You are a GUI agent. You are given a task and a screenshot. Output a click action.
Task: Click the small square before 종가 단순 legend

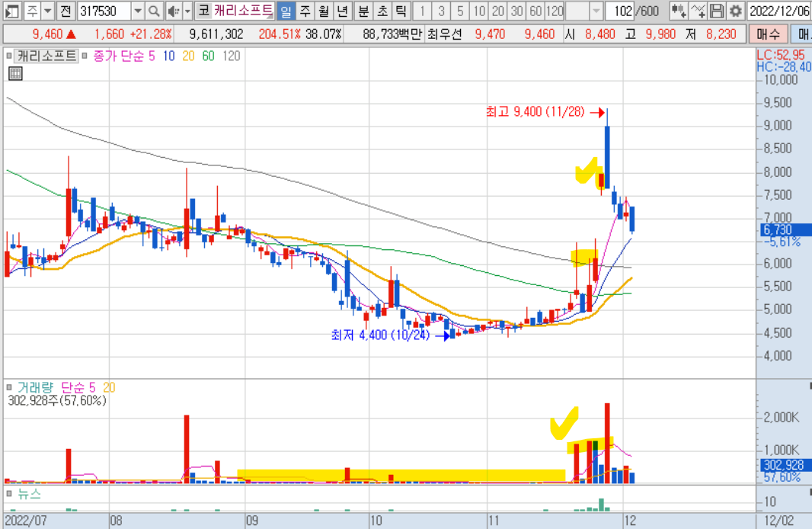85,56
